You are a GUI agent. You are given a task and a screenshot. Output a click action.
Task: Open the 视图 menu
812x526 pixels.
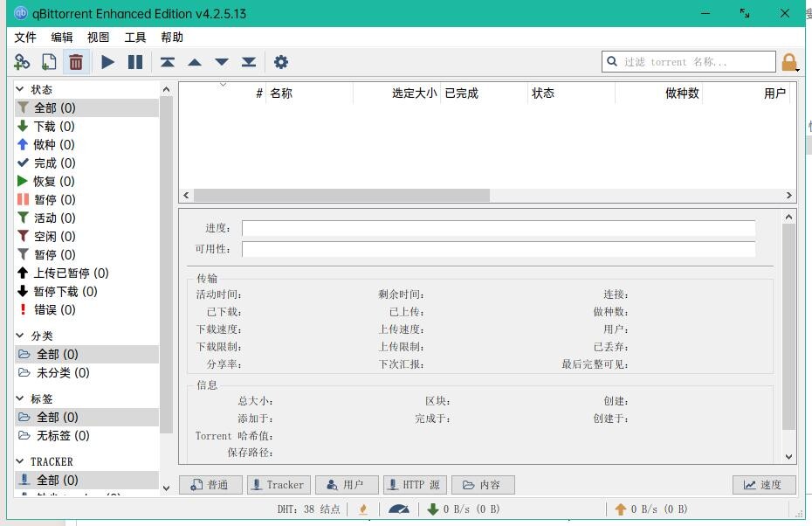[x=99, y=38]
